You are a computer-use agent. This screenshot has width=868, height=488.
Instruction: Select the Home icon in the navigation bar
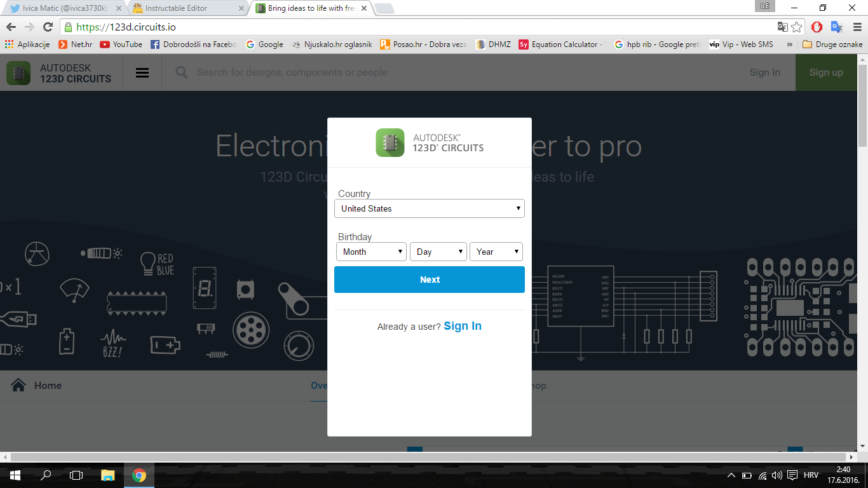pos(18,385)
